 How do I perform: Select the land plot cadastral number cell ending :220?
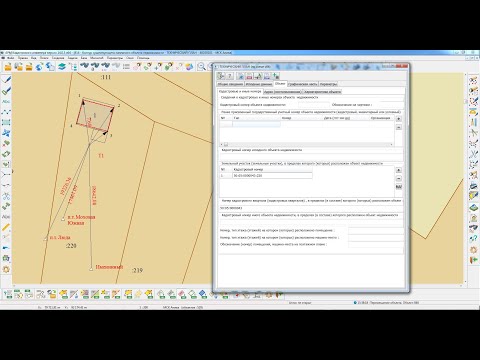coord(272,175)
